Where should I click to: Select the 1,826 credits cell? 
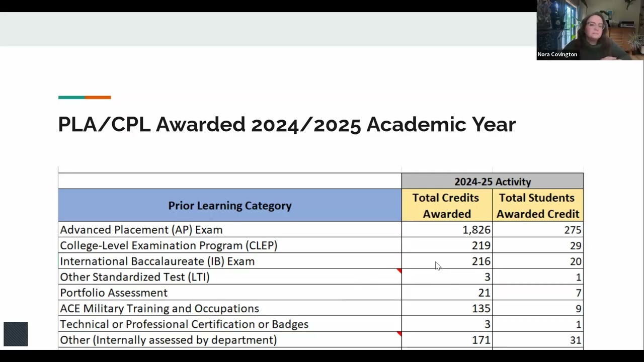(x=447, y=230)
